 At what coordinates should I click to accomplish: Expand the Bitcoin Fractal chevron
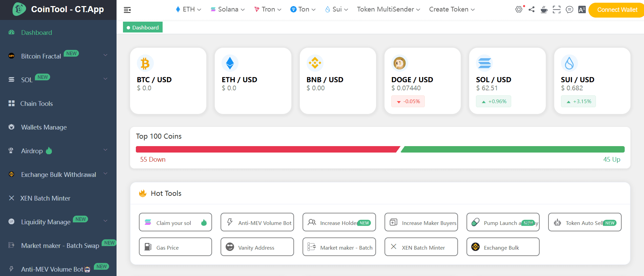105,55
